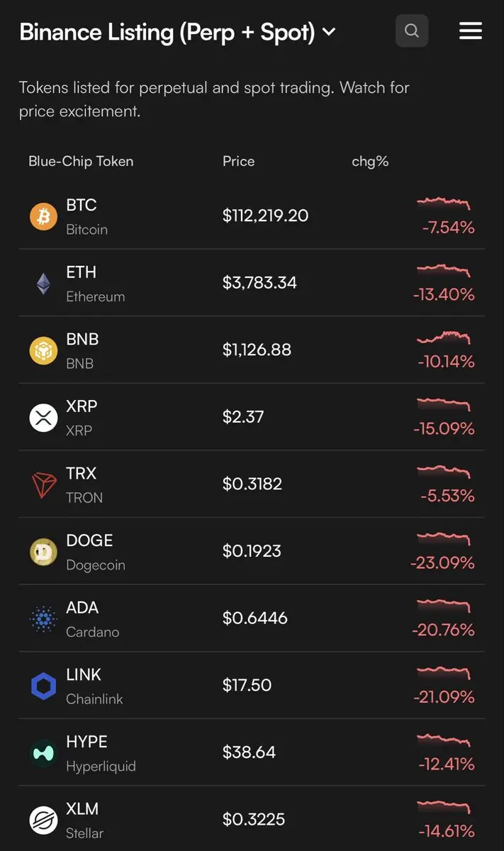Click the BNB yellow logo

coord(43,350)
